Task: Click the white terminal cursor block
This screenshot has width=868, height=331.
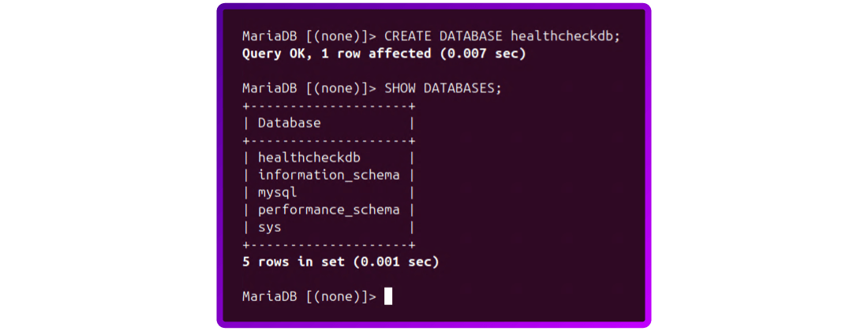Action: (388, 296)
